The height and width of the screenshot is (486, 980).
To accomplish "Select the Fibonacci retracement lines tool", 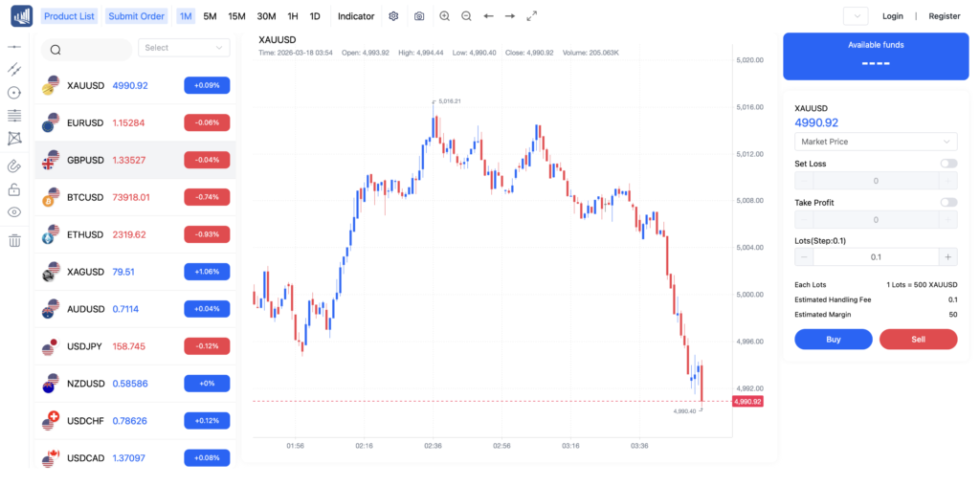I will click(14, 116).
